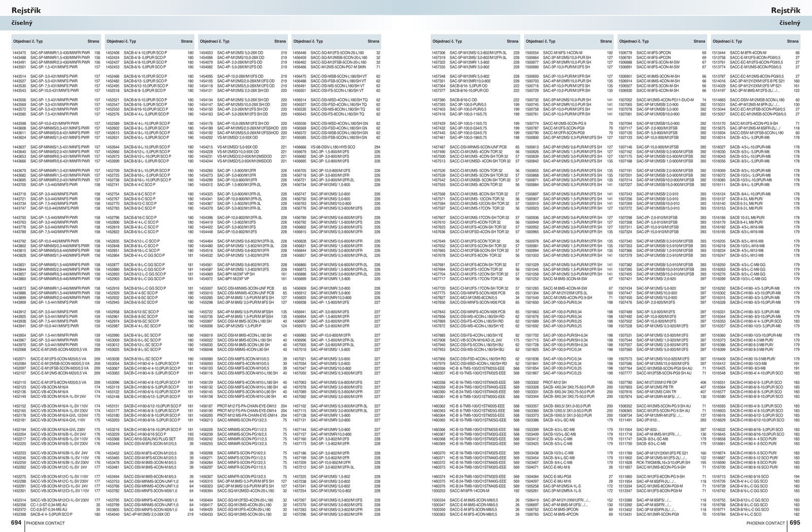This screenshot has height=532, width=812.
Task: Select order number 1443475
Action: tap(19, 53)
